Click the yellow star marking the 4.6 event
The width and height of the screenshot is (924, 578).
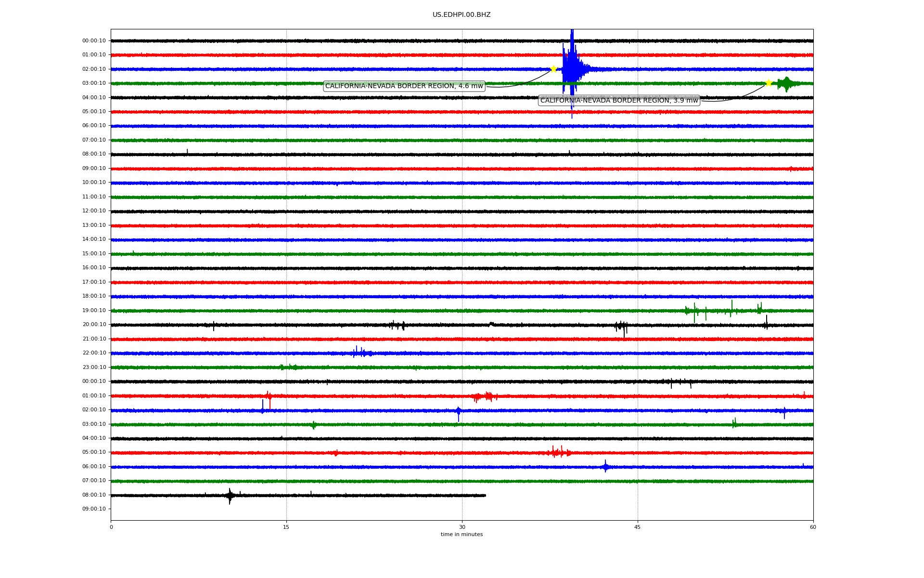pyautogui.click(x=553, y=69)
